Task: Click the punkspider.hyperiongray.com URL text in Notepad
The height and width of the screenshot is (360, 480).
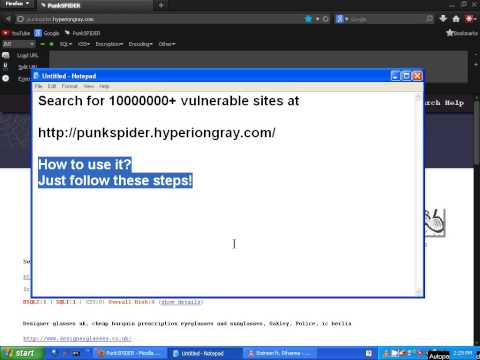Action: tap(157, 133)
